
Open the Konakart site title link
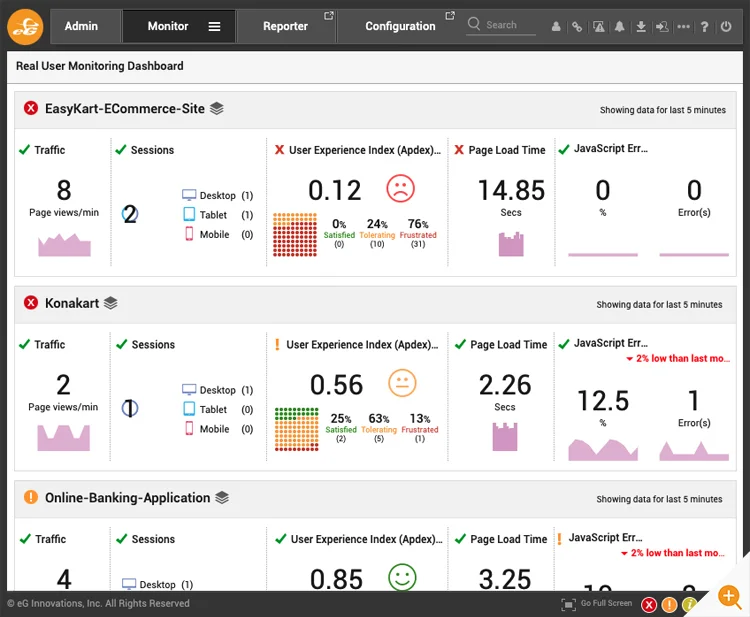tap(72, 303)
